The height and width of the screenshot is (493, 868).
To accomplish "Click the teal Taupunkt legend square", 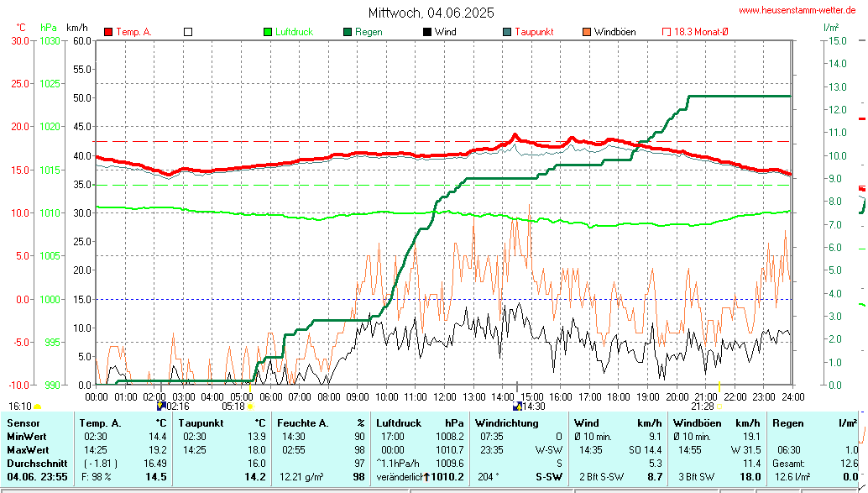I will pos(507,32).
